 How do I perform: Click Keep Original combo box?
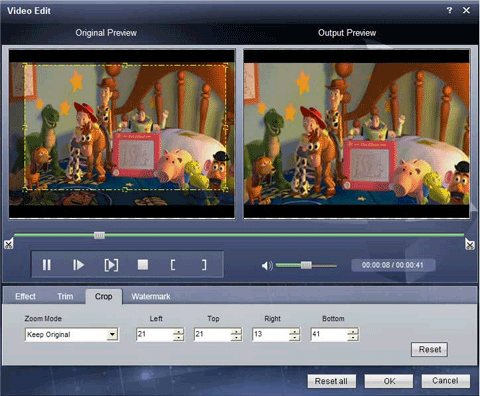(x=72, y=334)
